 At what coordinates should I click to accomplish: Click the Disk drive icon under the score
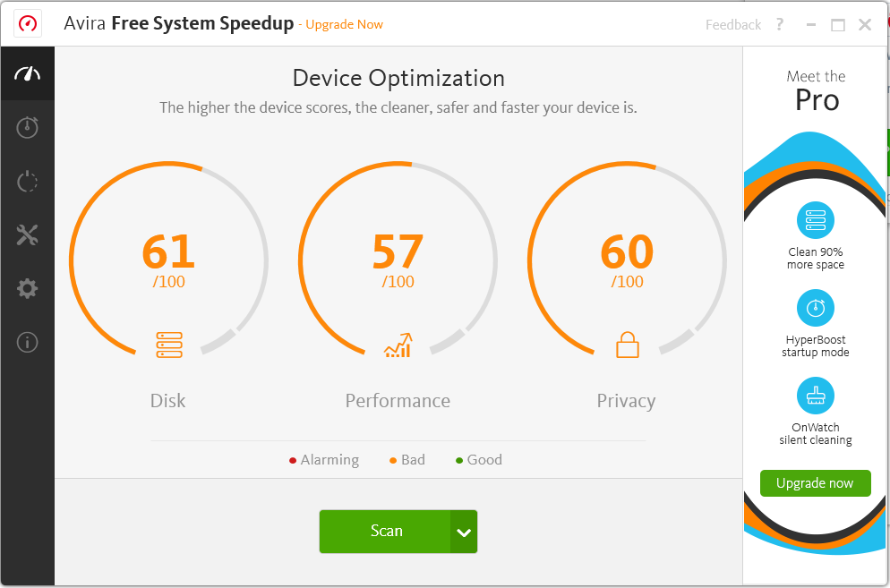(167, 344)
